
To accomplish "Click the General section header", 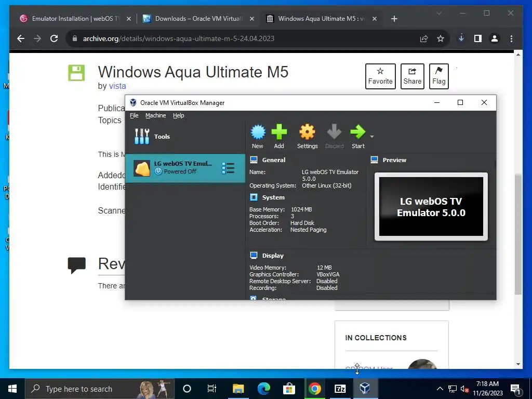I will [x=273, y=160].
